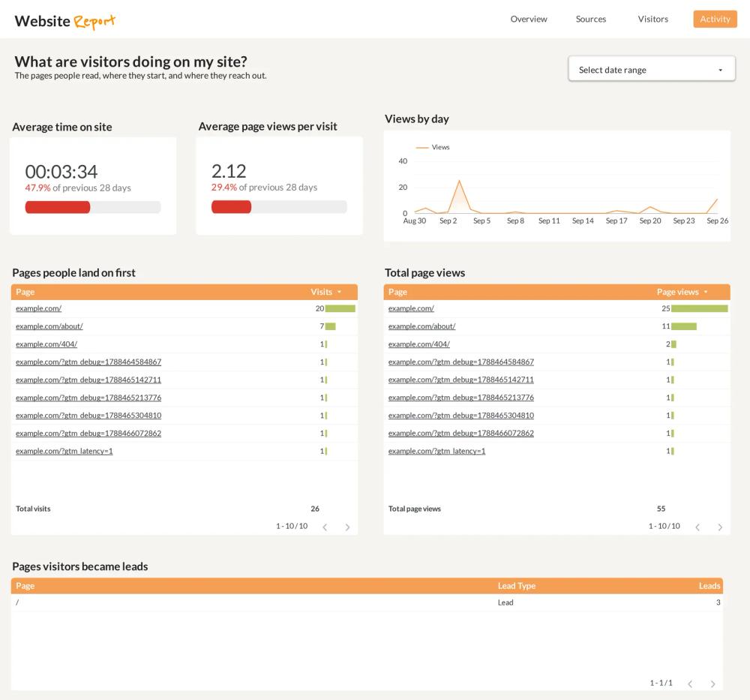
Task: Click the average time on site progress bar
Action: click(93, 207)
